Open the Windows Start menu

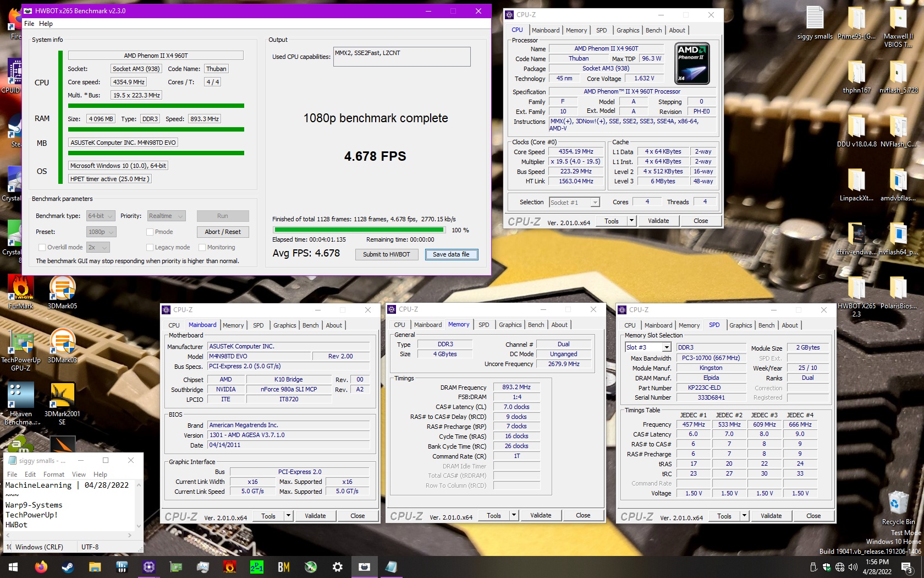13,566
